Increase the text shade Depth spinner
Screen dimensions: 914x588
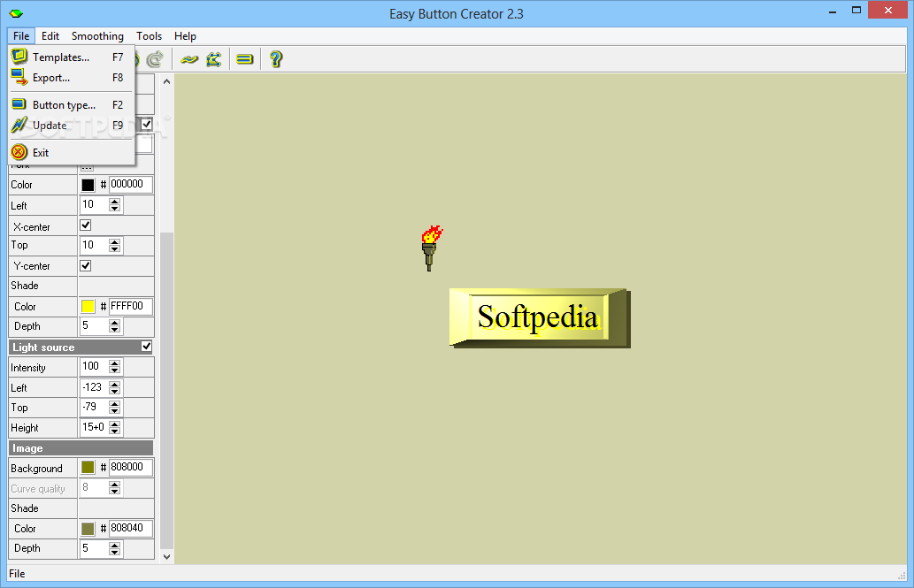(115, 324)
